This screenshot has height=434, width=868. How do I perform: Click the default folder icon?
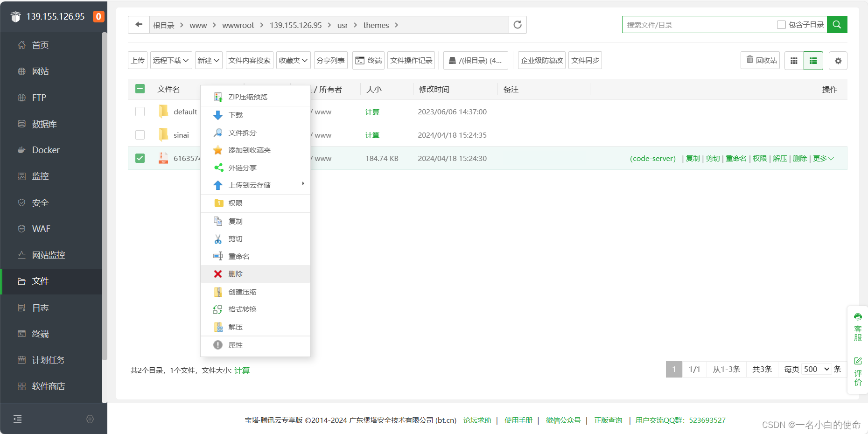click(x=163, y=111)
